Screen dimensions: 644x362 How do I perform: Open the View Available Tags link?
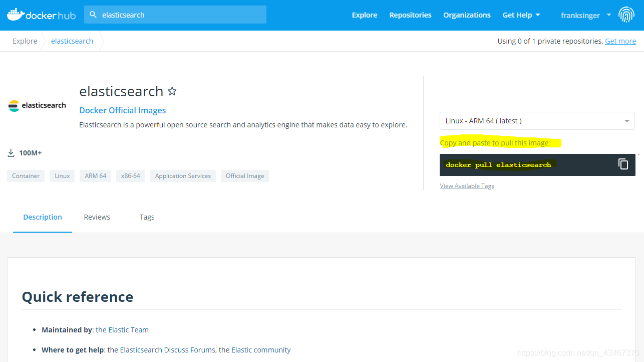tap(467, 186)
